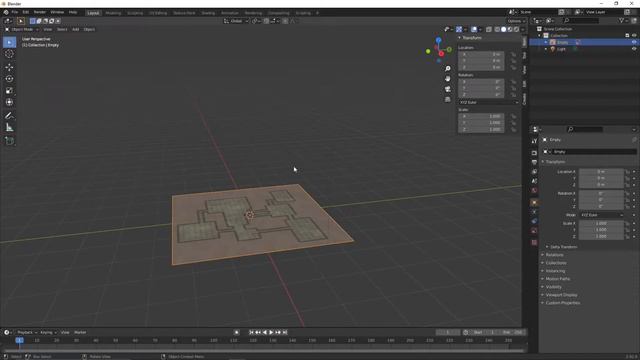Toggle viewport gizmos button
Image resolution: width=640 pixels, height=360 pixels.
click(x=459, y=29)
